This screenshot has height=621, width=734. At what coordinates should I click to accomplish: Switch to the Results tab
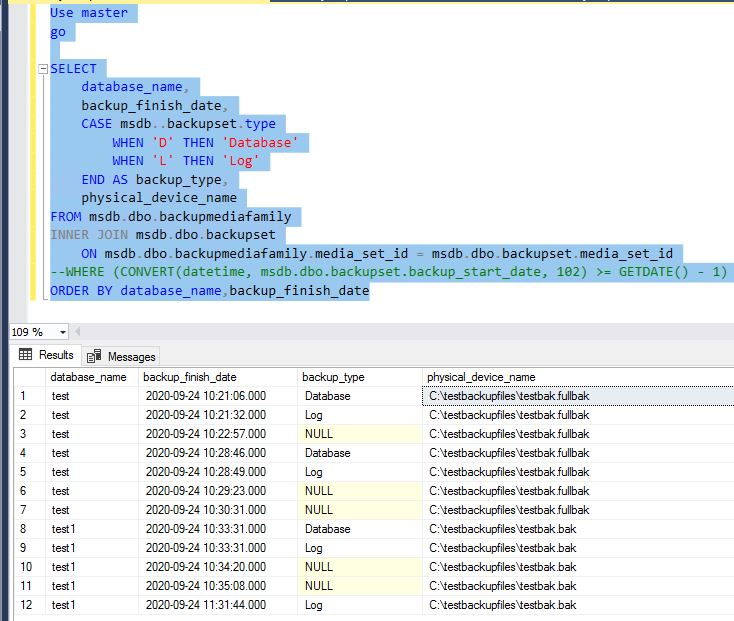(x=46, y=355)
